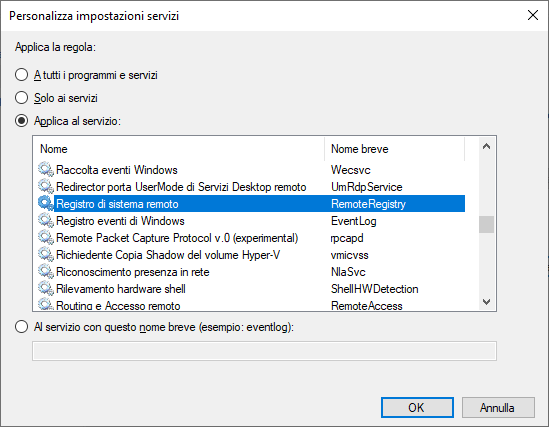Screen dimensions: 549x427
Task: Click the Raccolta eventi Windows service gear icon
Action: (46, 170)
